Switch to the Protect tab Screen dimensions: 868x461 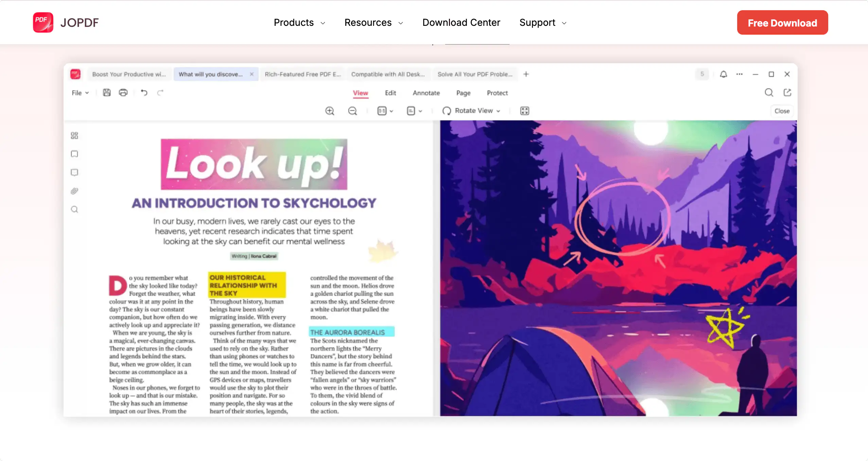[497, 93]
